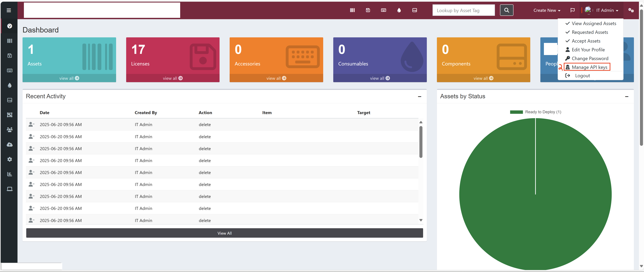Click the barcode Assets icon in top navbar
Viewport: 644px width, 272px height.
pyautogui.click(x=352, y=10)
